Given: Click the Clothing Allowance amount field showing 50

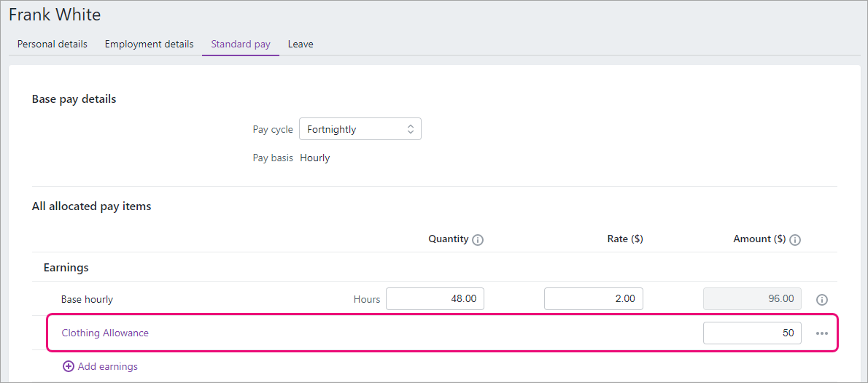Looking at the screenshot, I should [x=752, y=333].
